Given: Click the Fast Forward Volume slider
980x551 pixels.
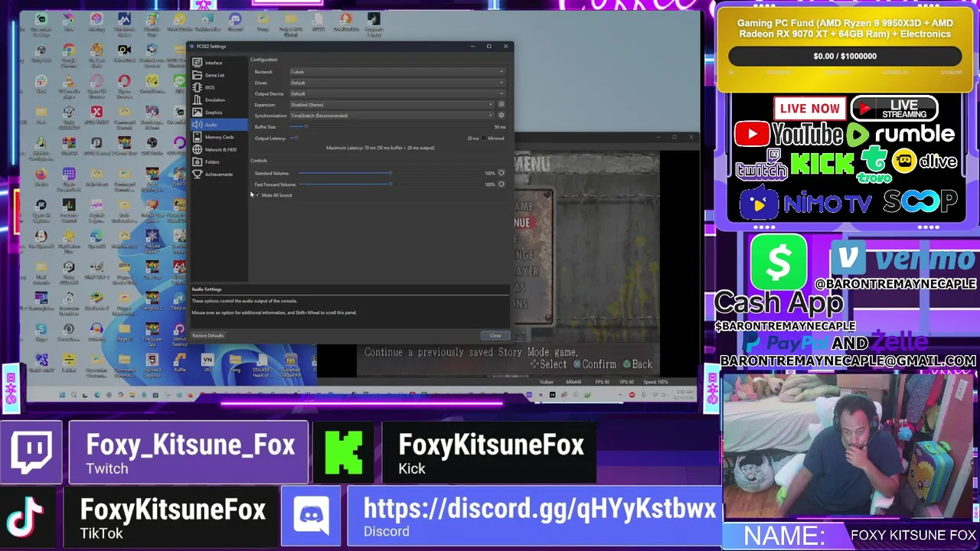Looking at the screenshot, I should 390,184.
